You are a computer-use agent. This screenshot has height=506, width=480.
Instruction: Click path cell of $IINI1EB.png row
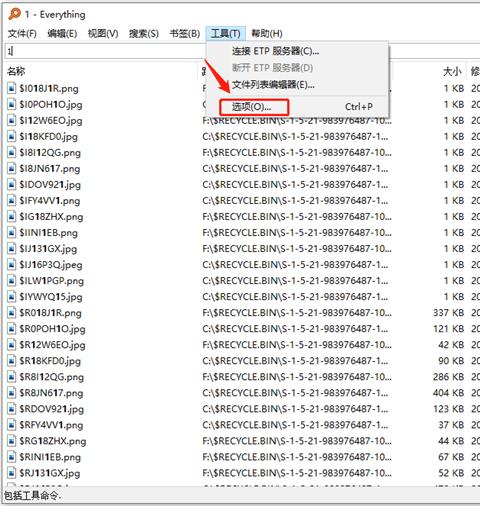[297, 232]
